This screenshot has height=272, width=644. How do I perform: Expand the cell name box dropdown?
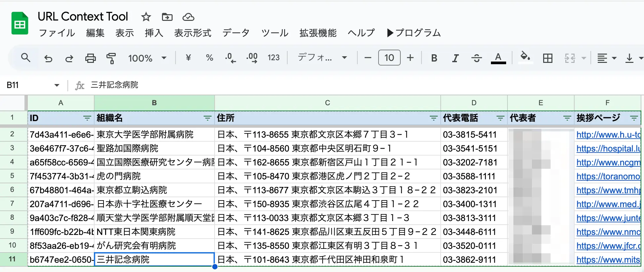57,85
